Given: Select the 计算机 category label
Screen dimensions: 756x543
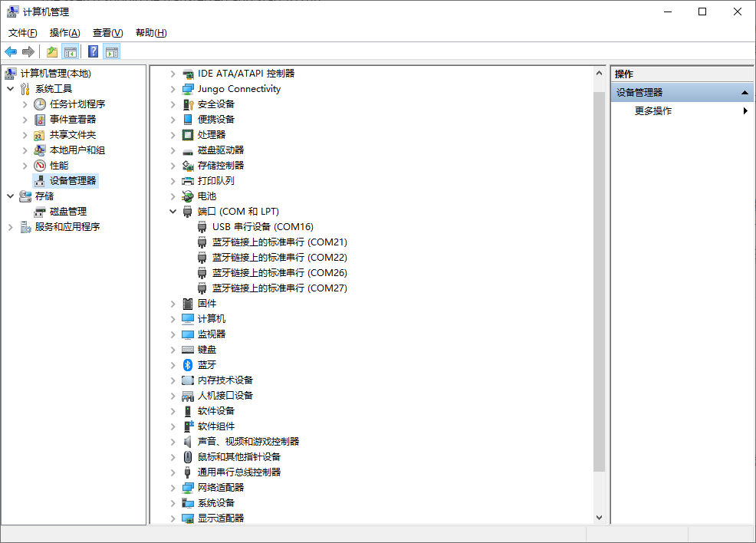Looking at the screenshot, I should [211, 319].
